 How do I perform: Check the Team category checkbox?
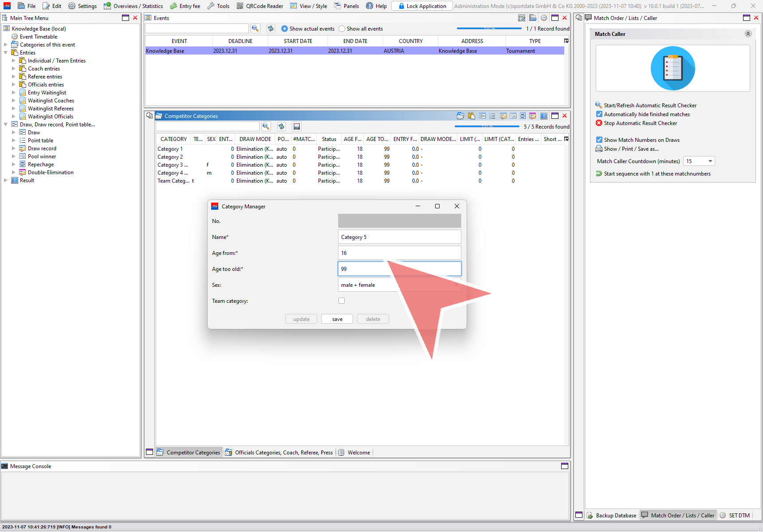click(342, 301)
